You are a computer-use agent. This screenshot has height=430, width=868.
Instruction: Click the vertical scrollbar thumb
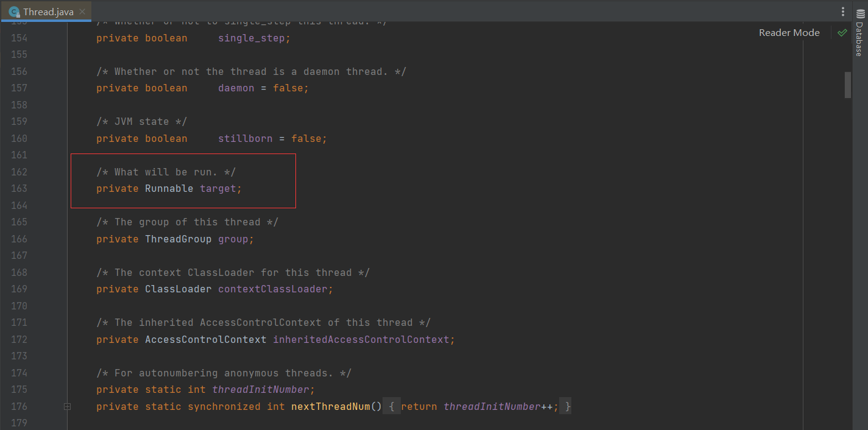pyautogui.click(x=847, y=85)
